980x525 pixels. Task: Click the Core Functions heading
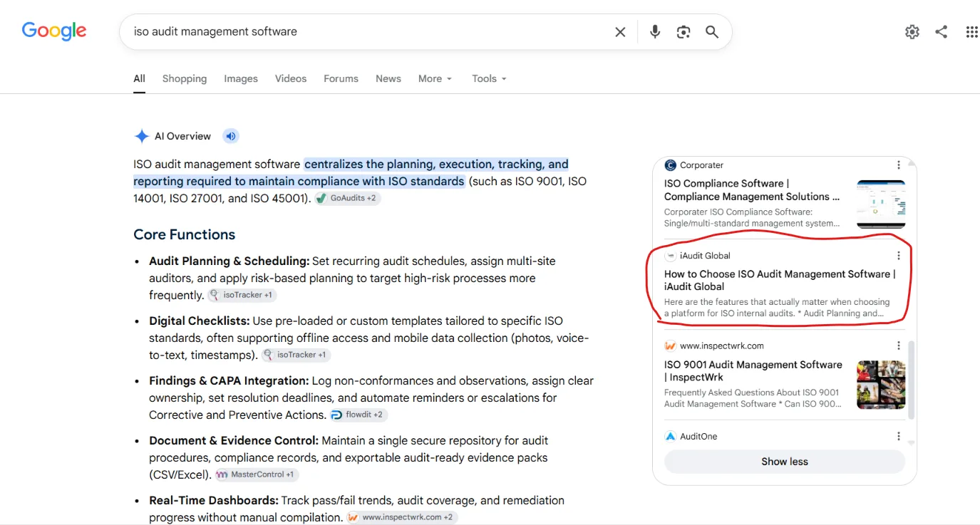[184, 235]
